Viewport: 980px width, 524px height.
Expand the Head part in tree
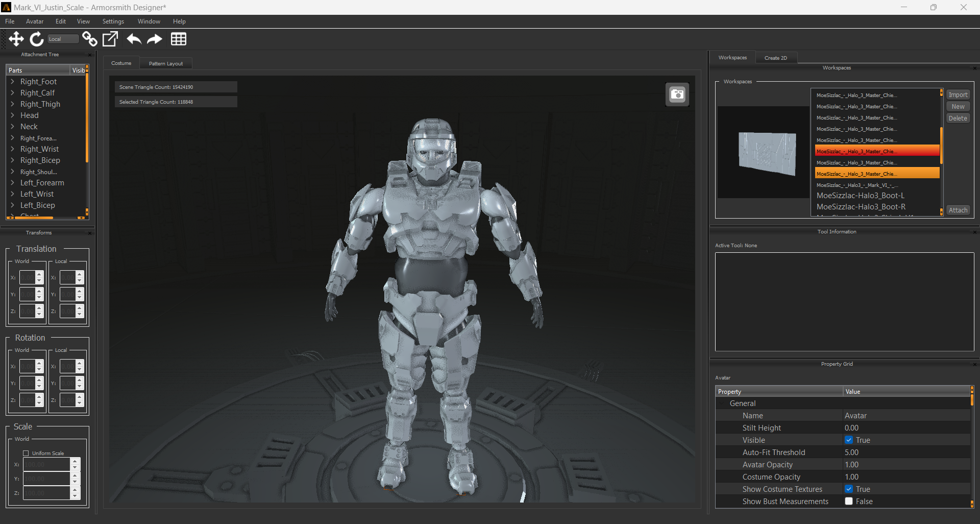pyautogui.click(x=12, y=115)
